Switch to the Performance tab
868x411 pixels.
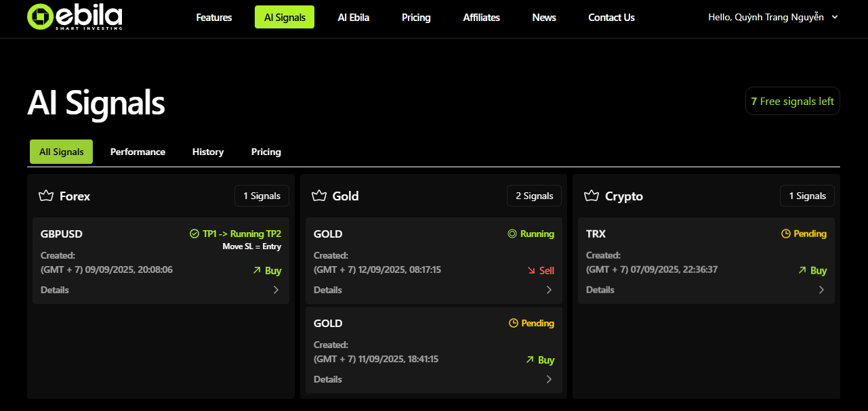[x=138, y=152]
